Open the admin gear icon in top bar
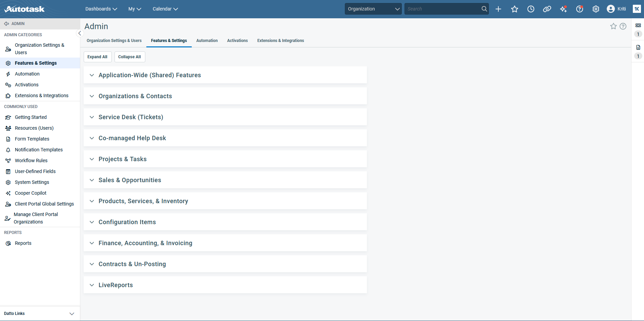This screenshot has height=321, width=644. pyautogui.click(x=596, y=9)
